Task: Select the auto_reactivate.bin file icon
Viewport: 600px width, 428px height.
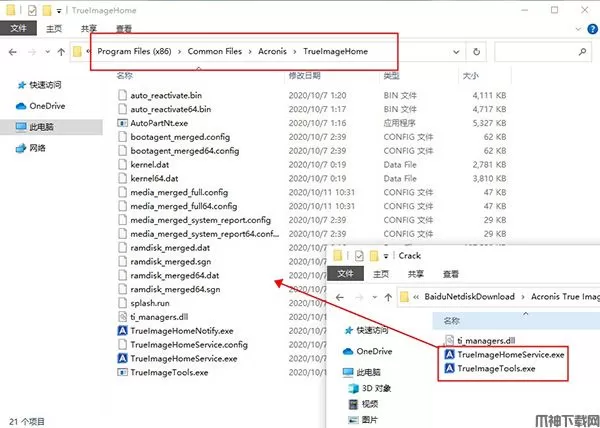Action: tap(122, 95)
